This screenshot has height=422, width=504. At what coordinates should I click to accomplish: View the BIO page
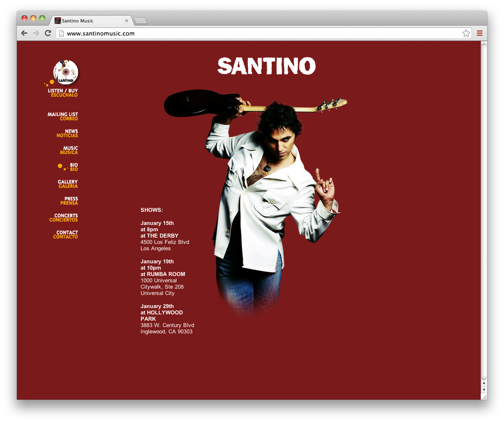(x=73, y=166)
